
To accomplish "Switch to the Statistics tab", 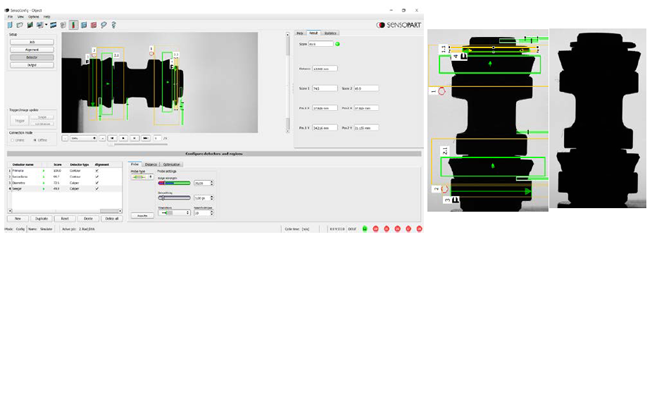I will [x=330, y=33].
